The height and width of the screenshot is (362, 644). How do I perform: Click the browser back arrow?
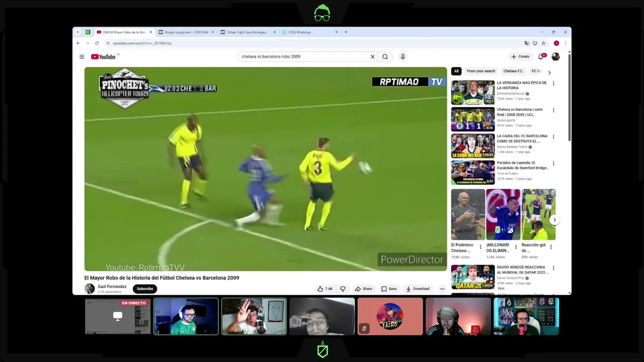[78, 43]
